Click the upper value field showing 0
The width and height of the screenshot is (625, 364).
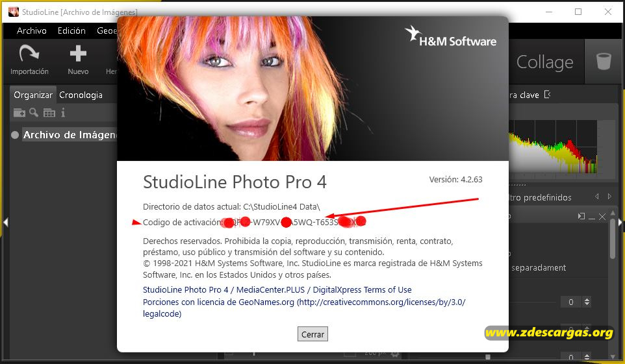tap(571, 302)
